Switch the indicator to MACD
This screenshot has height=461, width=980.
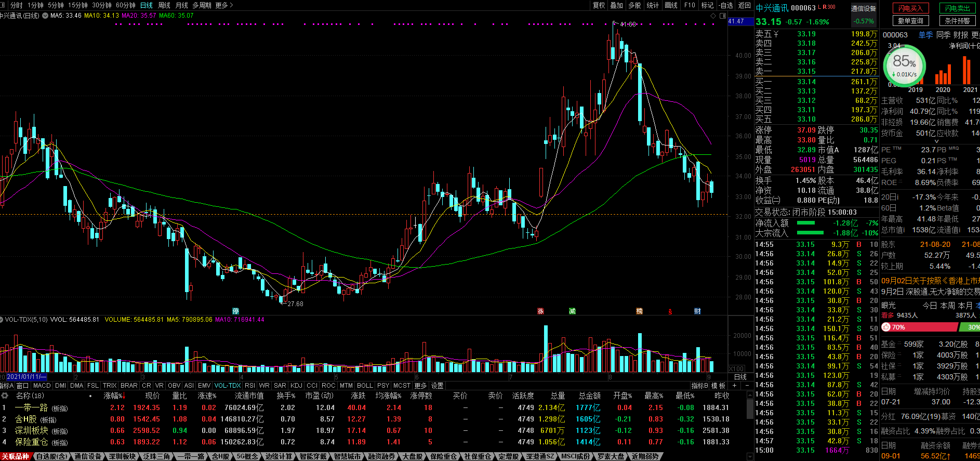coord(42,386)
